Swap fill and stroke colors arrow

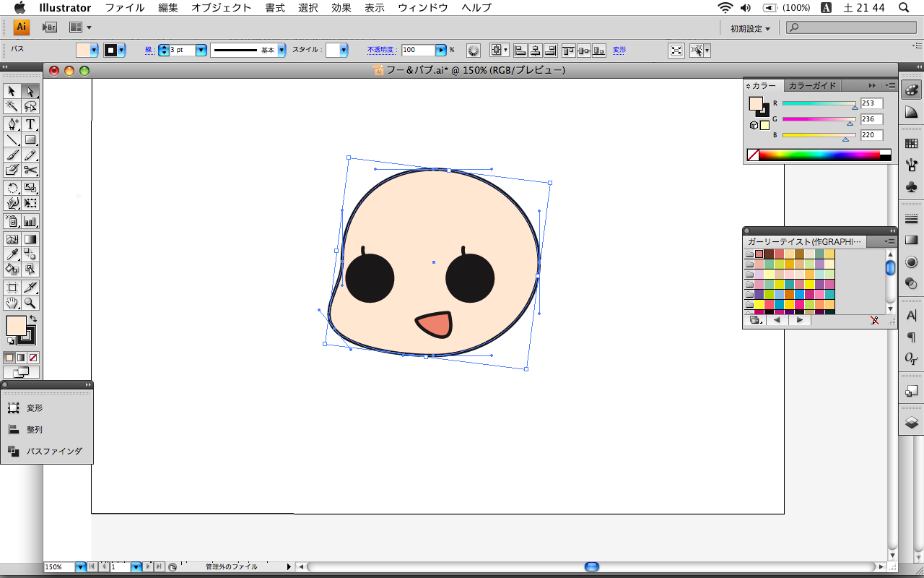point(32,319)
